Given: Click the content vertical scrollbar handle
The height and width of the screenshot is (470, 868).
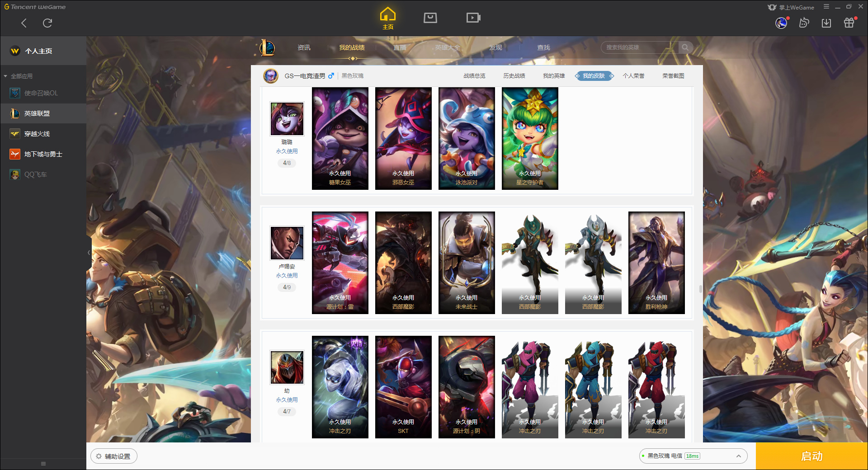Looking at the screenshot, I should (700, 289).
